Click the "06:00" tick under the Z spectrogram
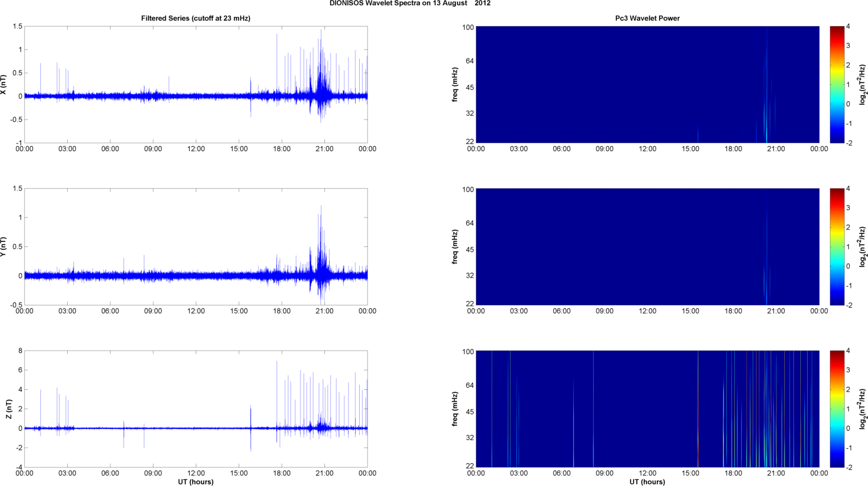 coord(562,473)
